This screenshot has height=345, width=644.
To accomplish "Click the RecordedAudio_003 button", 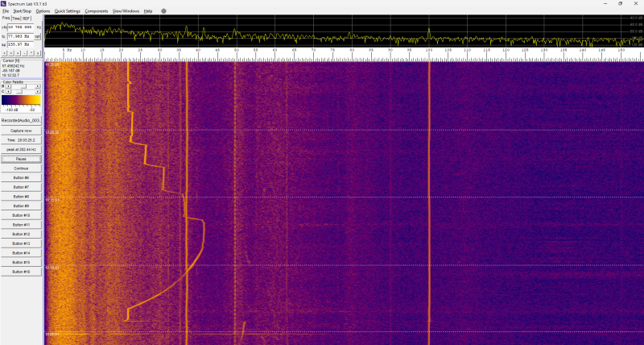I will [21, 120].
